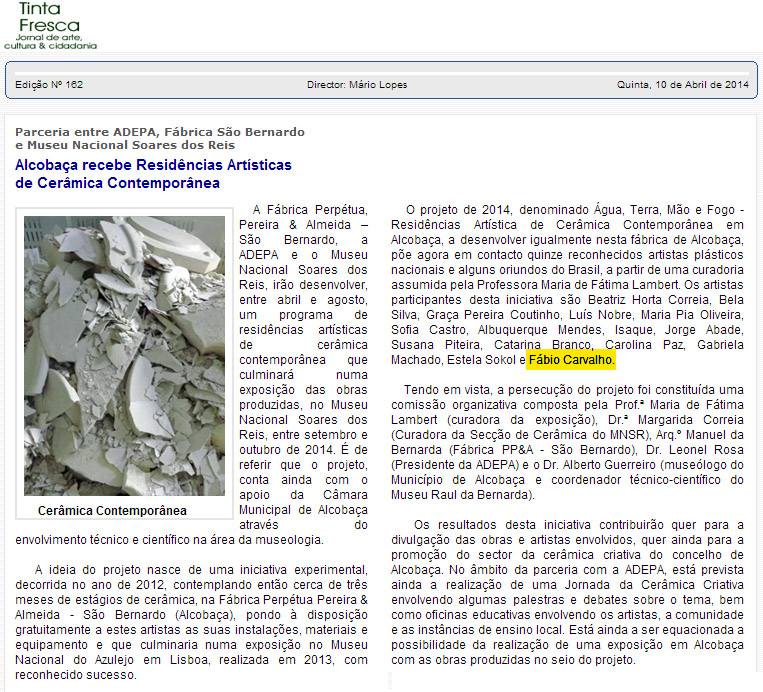Viewport: 763px width, 692px height.
Task: Click the 'Edição Nº 162' text
Action: [x=49, y=85]
